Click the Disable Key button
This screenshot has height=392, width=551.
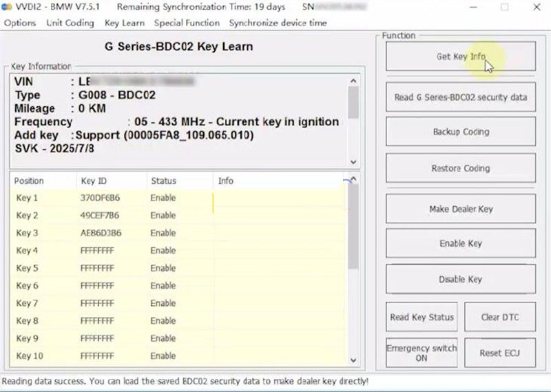point(461,279)
